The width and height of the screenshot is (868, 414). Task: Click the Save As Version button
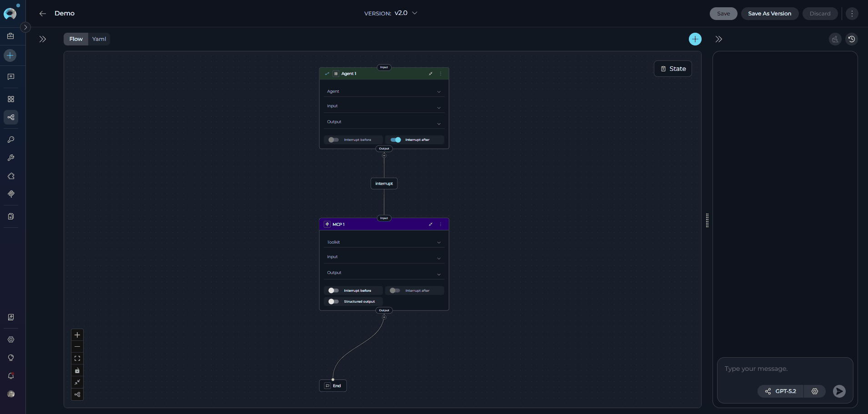tap(769, 14)
